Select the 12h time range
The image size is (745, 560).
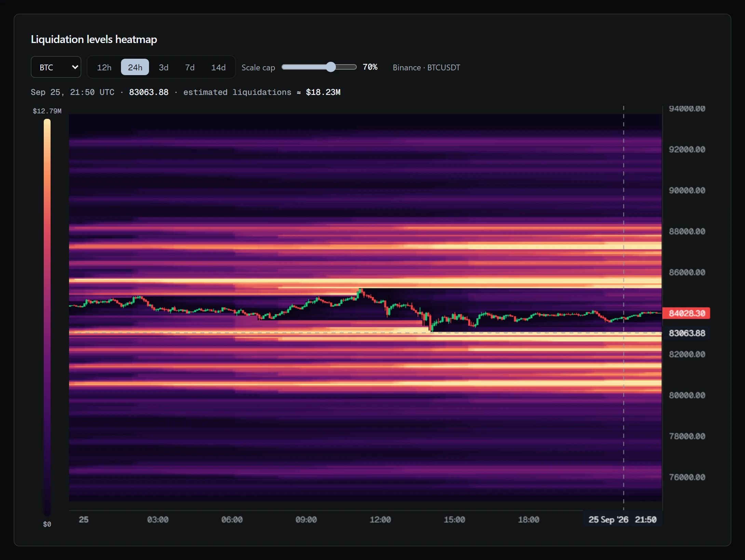[104, 67]
